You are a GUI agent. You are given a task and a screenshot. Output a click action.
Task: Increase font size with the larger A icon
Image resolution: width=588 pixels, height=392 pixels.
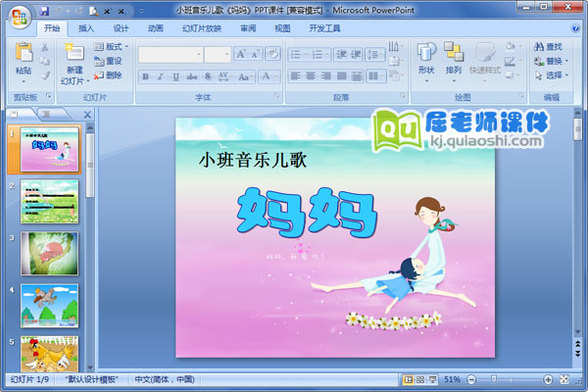click(240, 55)
